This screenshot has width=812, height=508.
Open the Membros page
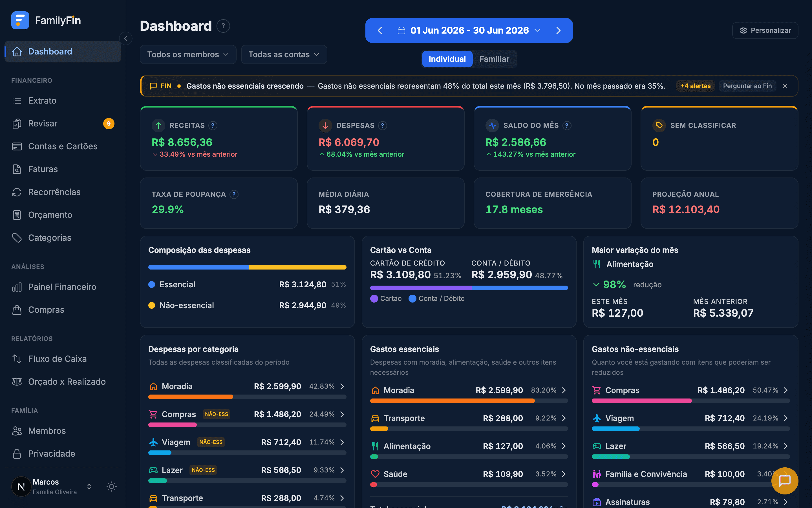pyautogui.click(x=63, y=431)
